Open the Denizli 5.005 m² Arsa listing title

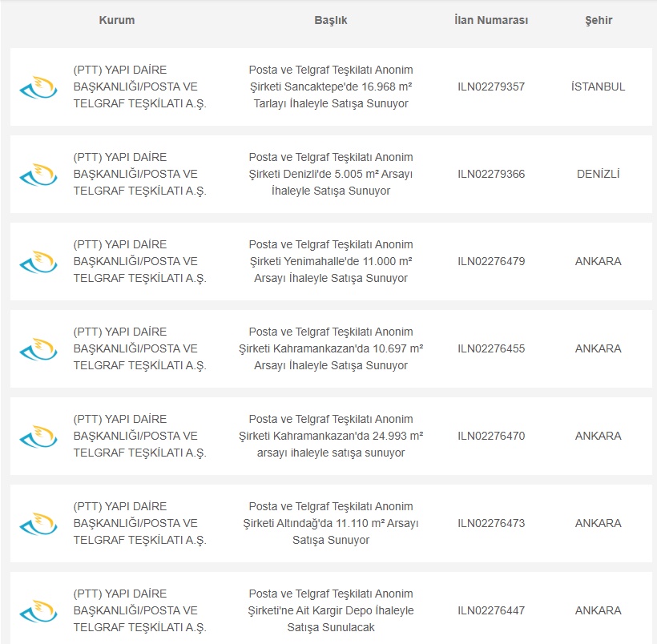(331, 174)
